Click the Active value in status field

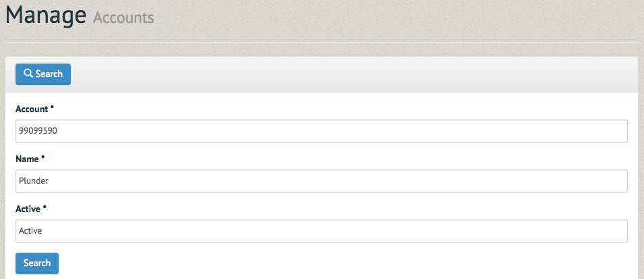click(30, 231)
